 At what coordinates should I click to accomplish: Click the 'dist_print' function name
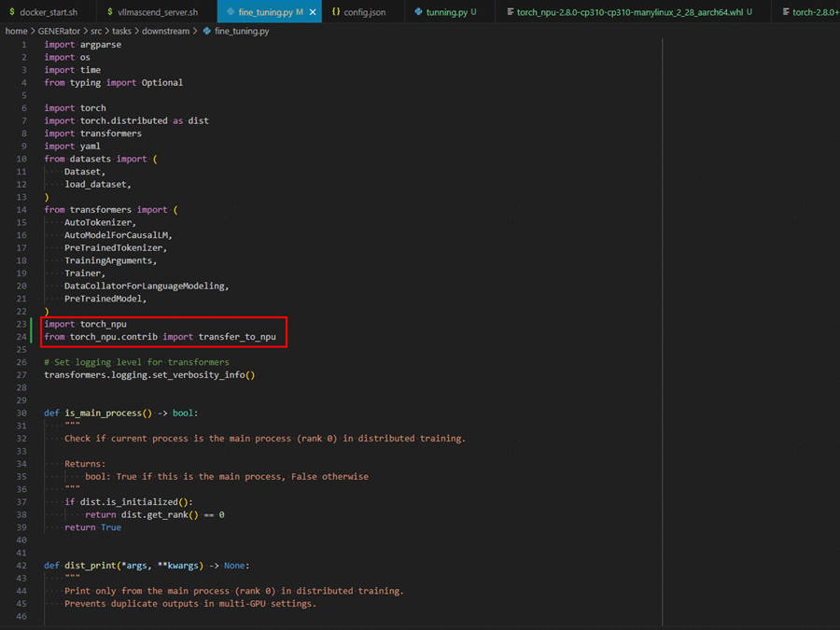pyautogui.click(x=90, y=566)
